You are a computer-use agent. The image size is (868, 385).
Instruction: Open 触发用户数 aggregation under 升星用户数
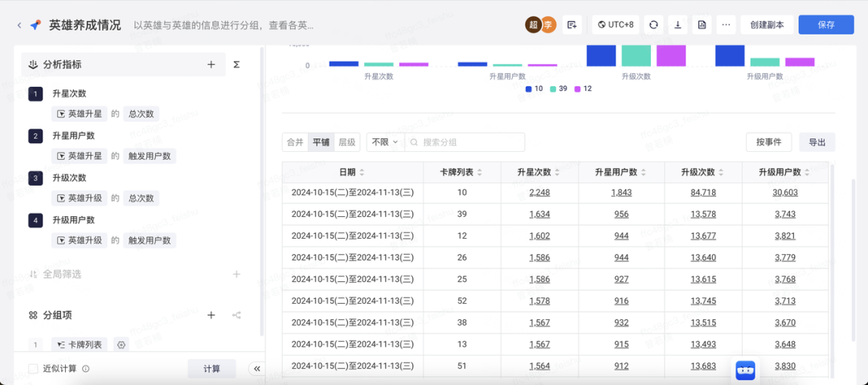(149, 156)
